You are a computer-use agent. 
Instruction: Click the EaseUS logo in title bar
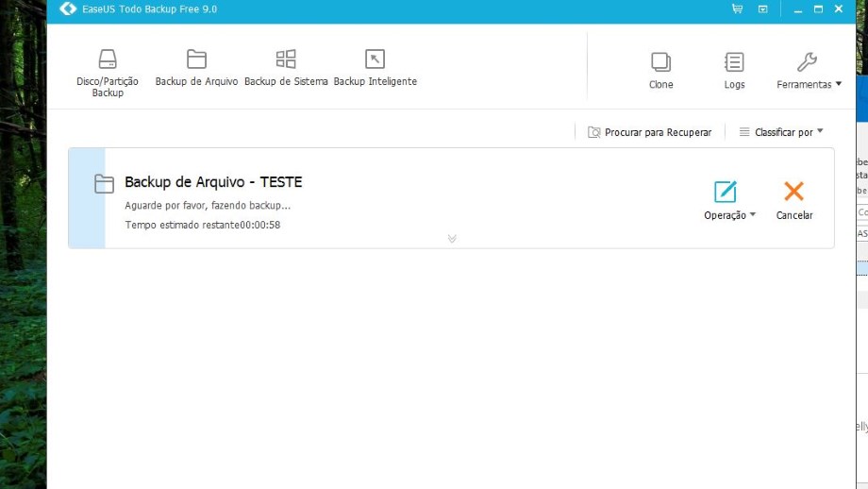68,9
